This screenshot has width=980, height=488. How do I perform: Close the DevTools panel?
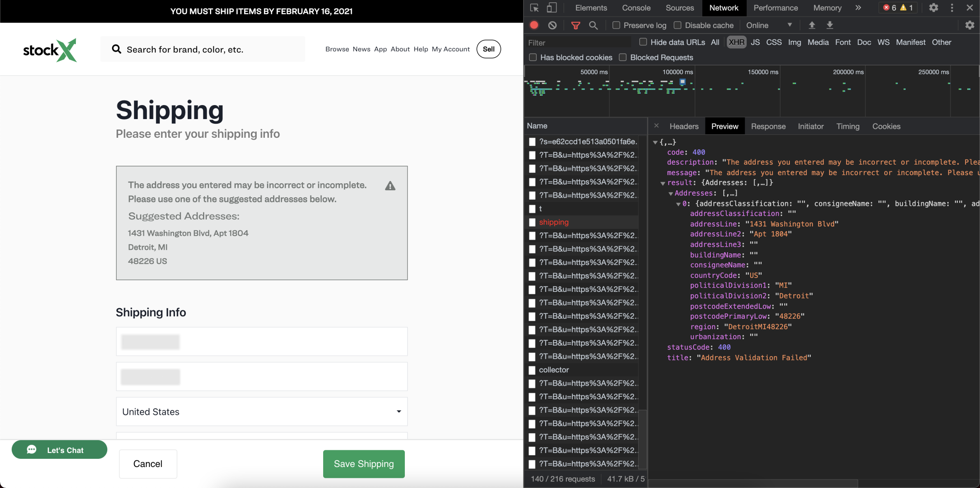(970, 8)
